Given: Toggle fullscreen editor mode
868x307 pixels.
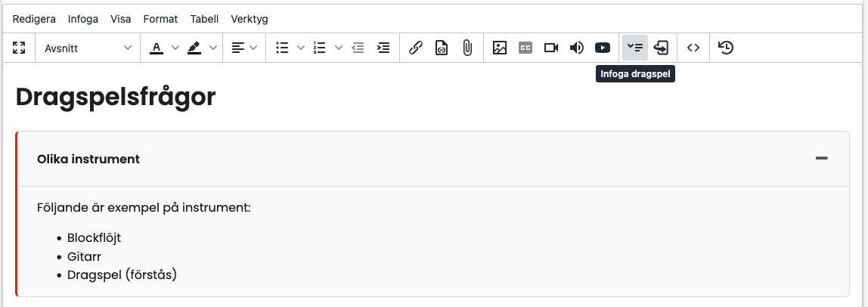Looking at the screenshot, I should pyautogui.click(x=20, y=48).
